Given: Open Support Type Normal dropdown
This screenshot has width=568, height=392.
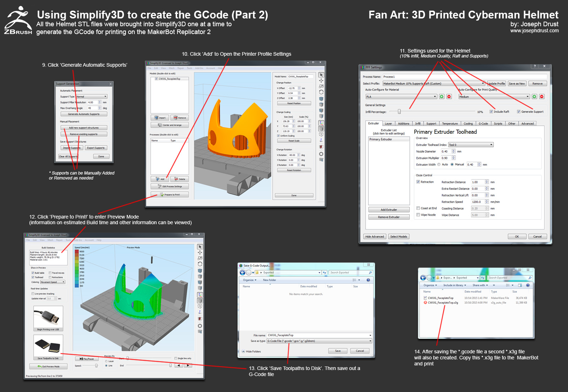Looking at the screenshot, I should [92, 96].
